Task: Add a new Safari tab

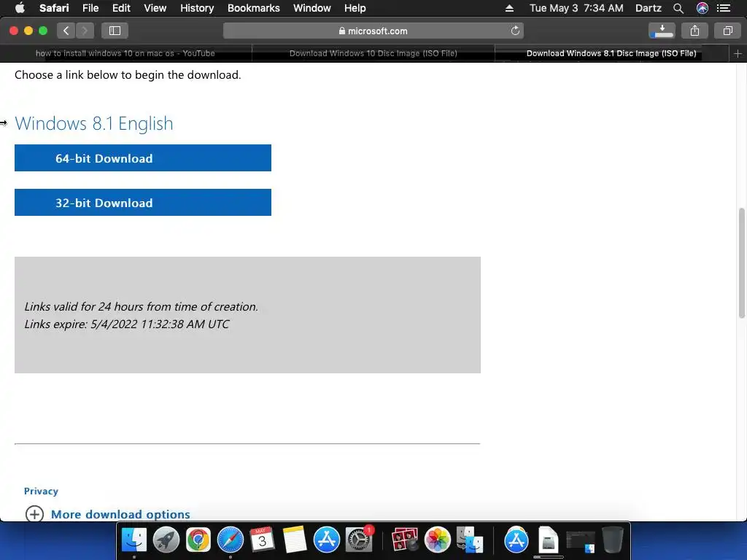Action: point(738,54)
